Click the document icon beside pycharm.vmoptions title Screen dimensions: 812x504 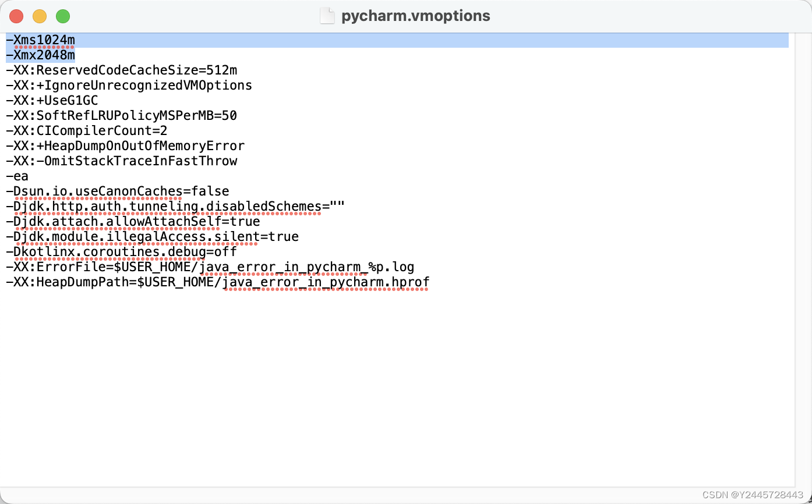point(328,16)
